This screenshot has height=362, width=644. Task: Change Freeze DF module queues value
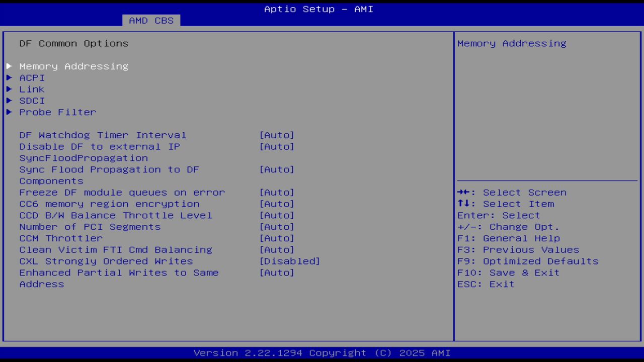(277, 193)
